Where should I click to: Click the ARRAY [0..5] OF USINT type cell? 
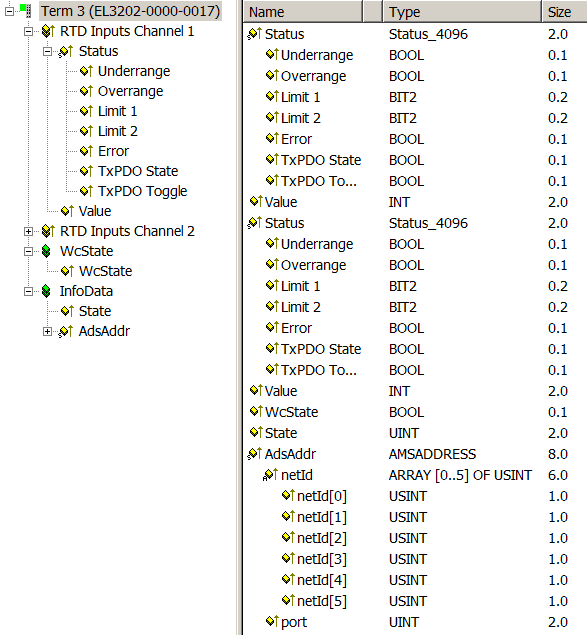click(x=460, y=475)
